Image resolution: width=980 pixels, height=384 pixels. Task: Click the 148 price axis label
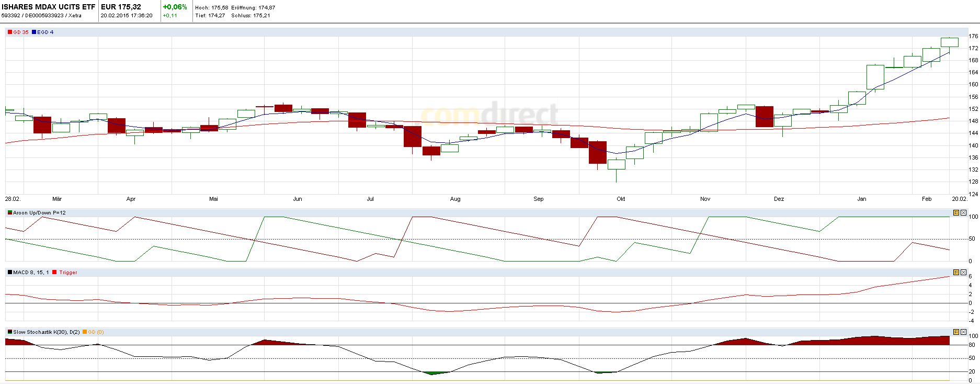[x=973, y=121]
